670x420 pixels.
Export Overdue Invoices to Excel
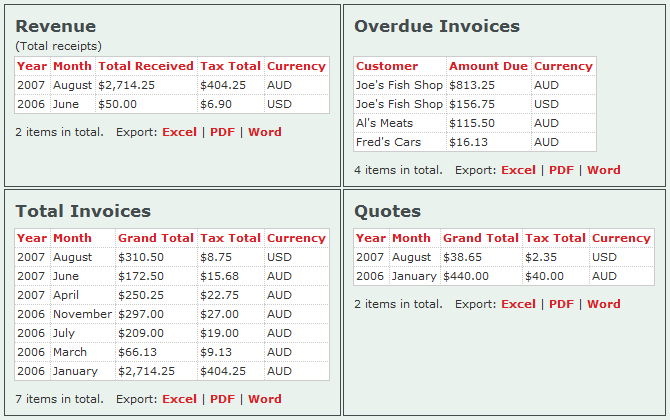pyautogui.click(x=518, y=170)
